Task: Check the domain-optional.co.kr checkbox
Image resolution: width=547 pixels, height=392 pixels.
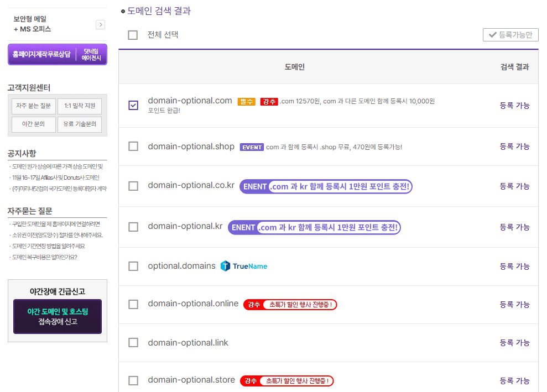Action: point(133,186)
